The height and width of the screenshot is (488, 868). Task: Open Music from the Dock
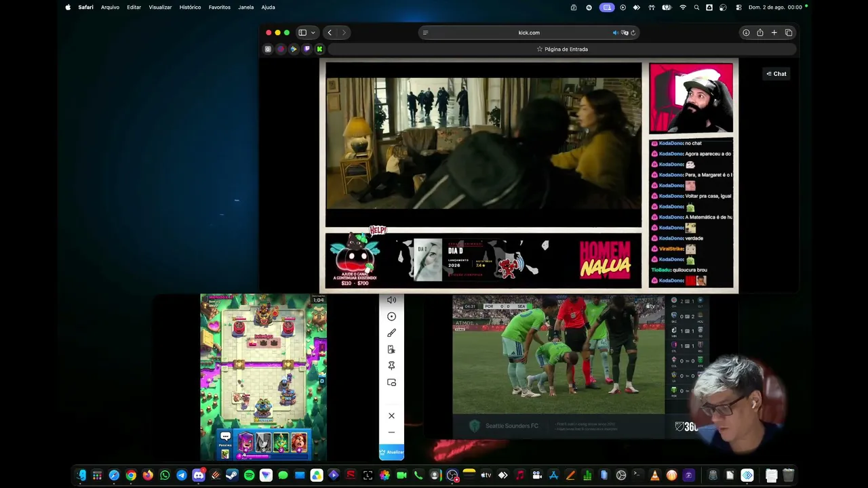coord(519,475)
